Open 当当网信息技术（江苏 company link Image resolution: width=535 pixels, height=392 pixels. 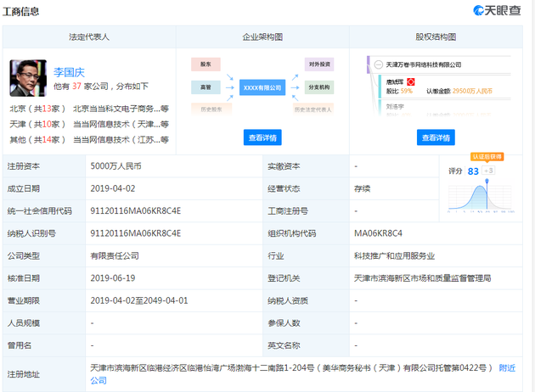pos(121,140)
